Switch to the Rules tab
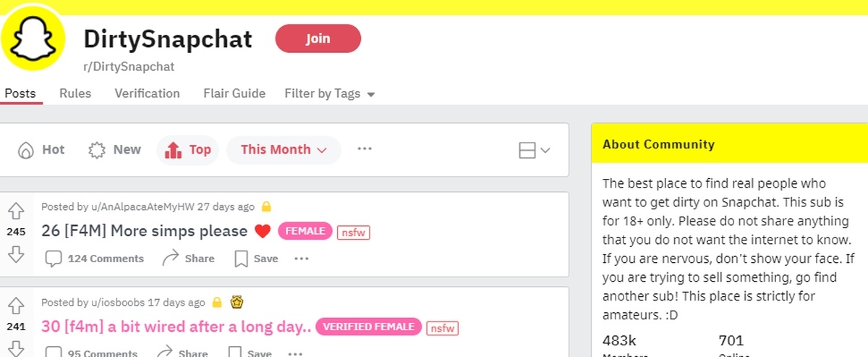The height and width of the screenshot is (357, 868). click(x=75, y=93)
